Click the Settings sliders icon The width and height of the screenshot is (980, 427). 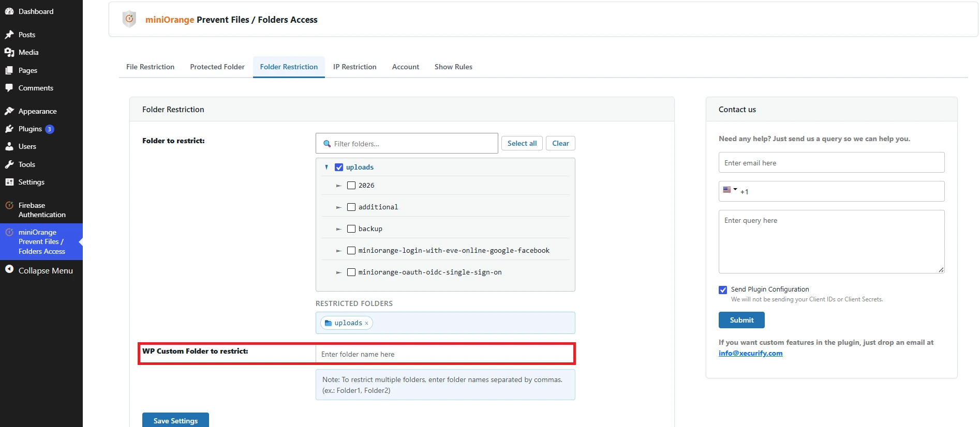tap(9, 182)
